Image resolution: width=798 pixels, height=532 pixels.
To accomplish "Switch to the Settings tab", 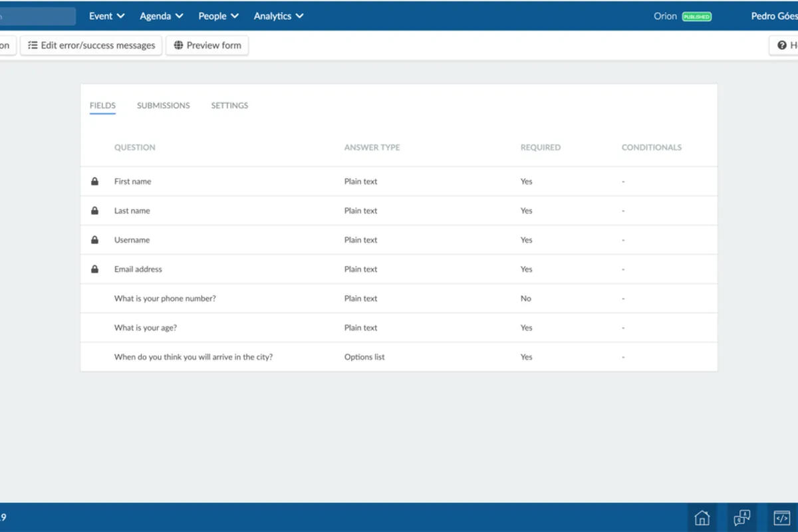I will [229, 105].
